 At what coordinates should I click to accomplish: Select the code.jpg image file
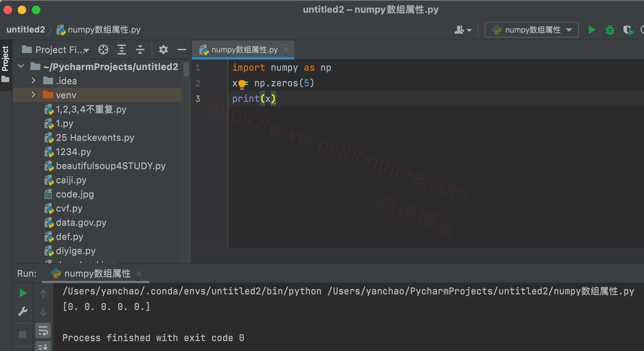click(75, 194)
